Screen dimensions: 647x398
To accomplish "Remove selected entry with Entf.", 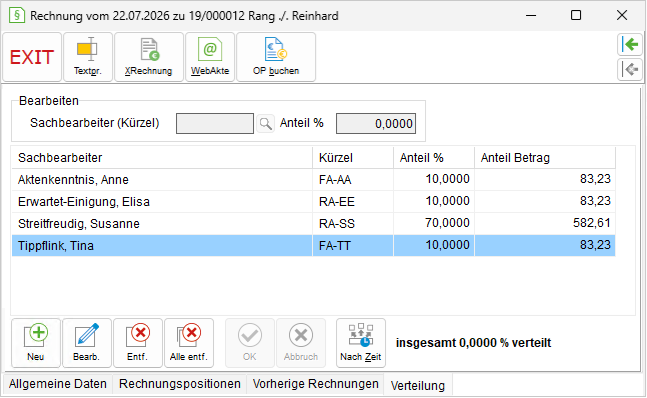I will (138, 343).
